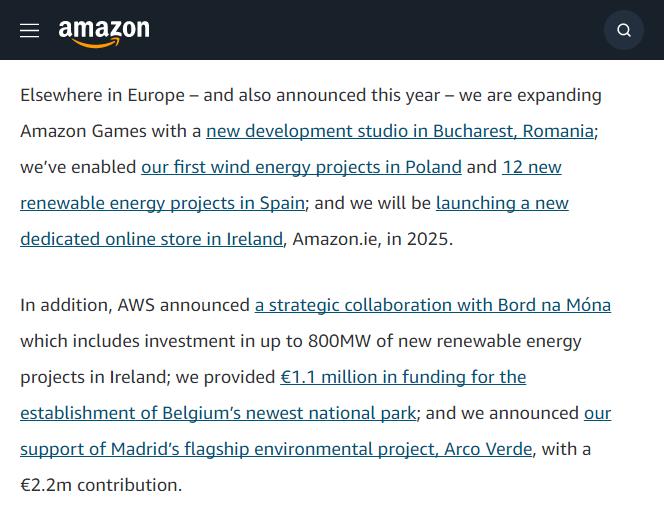Open dedicated online store in Ireland link
This screenshot has width=664, height=508.
click(151, 239)
